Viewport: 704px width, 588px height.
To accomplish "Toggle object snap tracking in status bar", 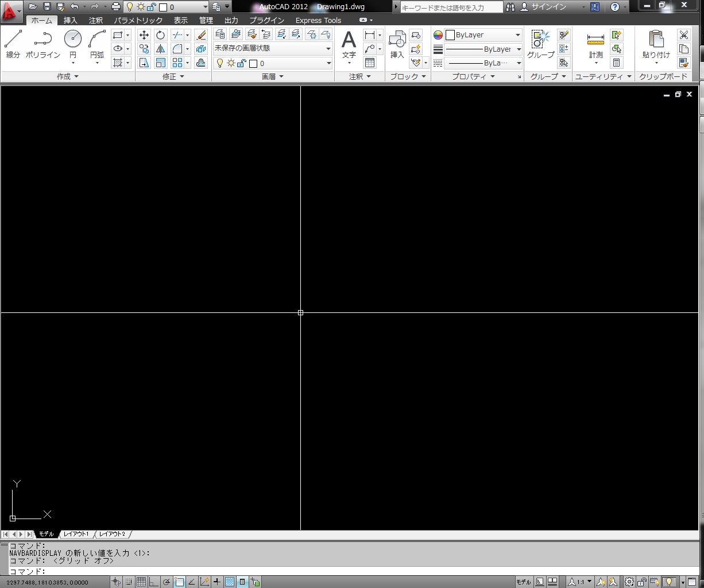I will click(192, 582).
